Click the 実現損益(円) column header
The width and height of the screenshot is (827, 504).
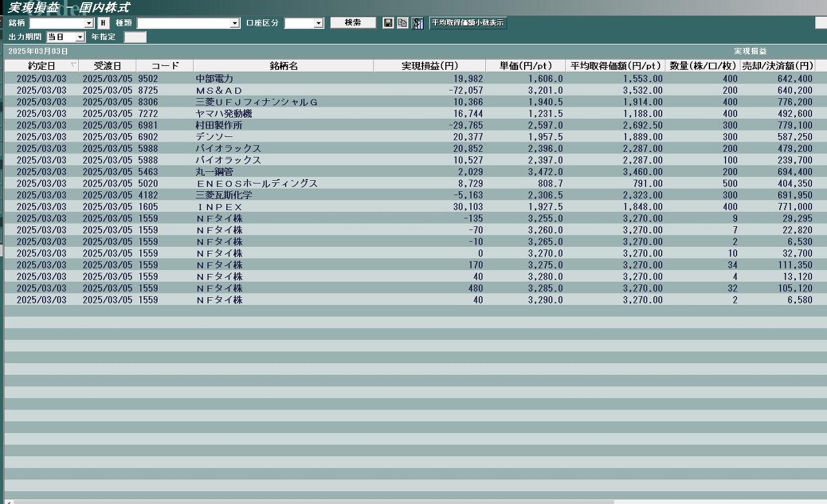[x=430, y=66]
